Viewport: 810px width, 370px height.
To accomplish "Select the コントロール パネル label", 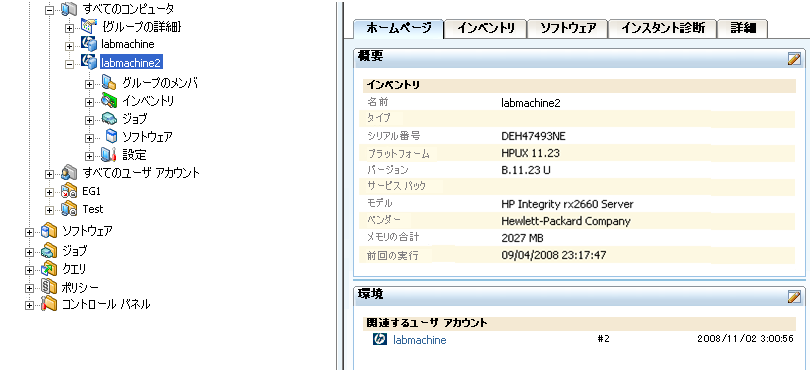I will pyautogui.click(x=106, y=304).
